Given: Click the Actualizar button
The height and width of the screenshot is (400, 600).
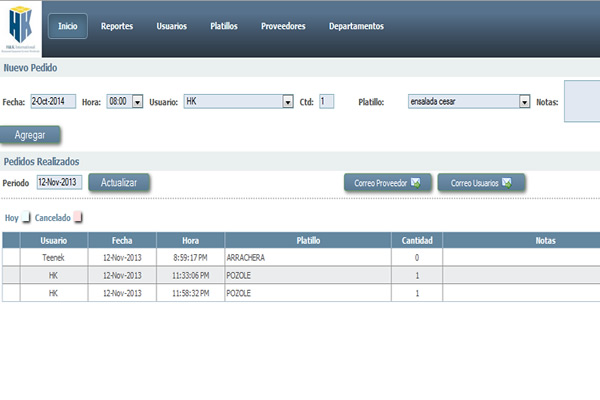Looking at the screenshot, I should click(x=119, y=182).
